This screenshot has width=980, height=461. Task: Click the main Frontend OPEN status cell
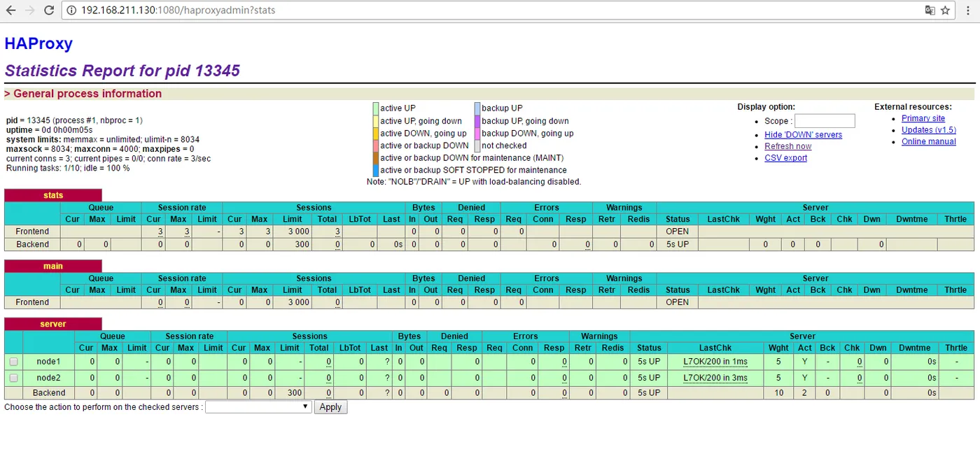tap(678, 302)
